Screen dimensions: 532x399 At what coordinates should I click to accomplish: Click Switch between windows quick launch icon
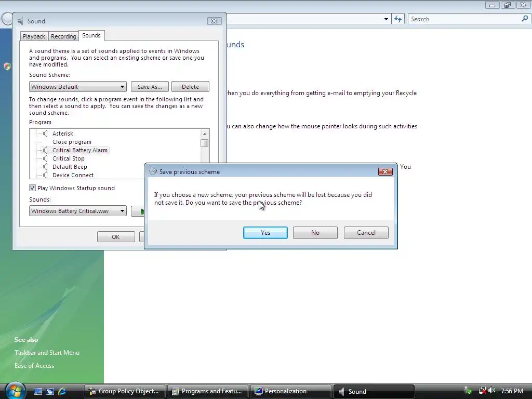pyautogui.click(x=50, y=392)
